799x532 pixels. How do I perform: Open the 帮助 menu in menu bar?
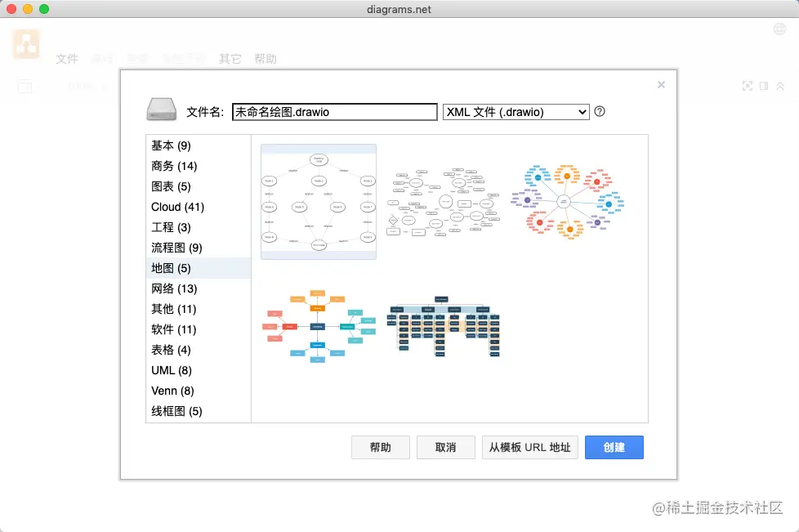click(266, 59)
